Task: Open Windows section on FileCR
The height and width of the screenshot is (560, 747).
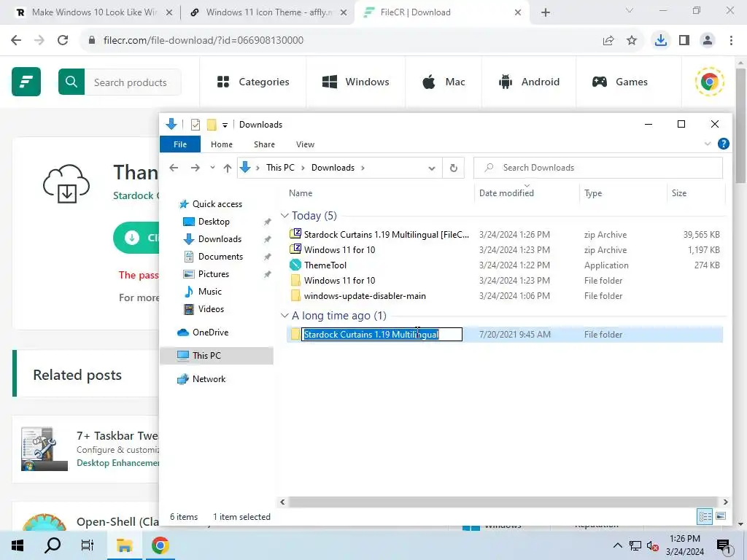Action: click(356, 82)
